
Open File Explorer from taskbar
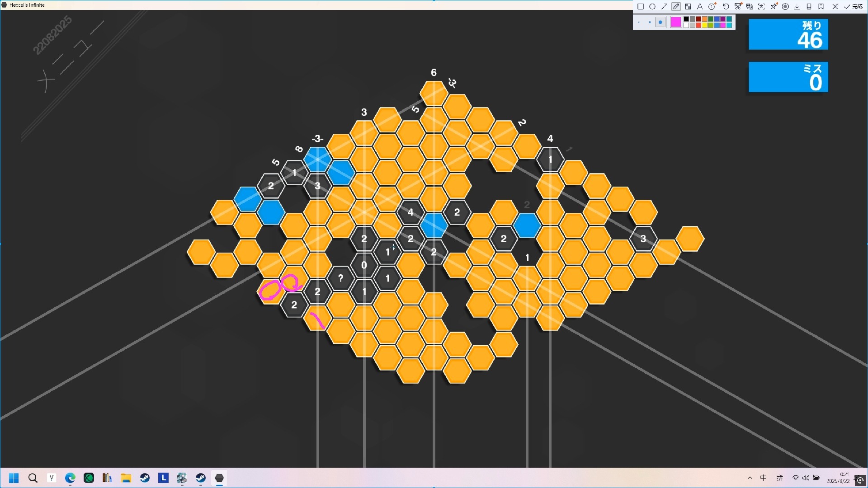point(126,478)
